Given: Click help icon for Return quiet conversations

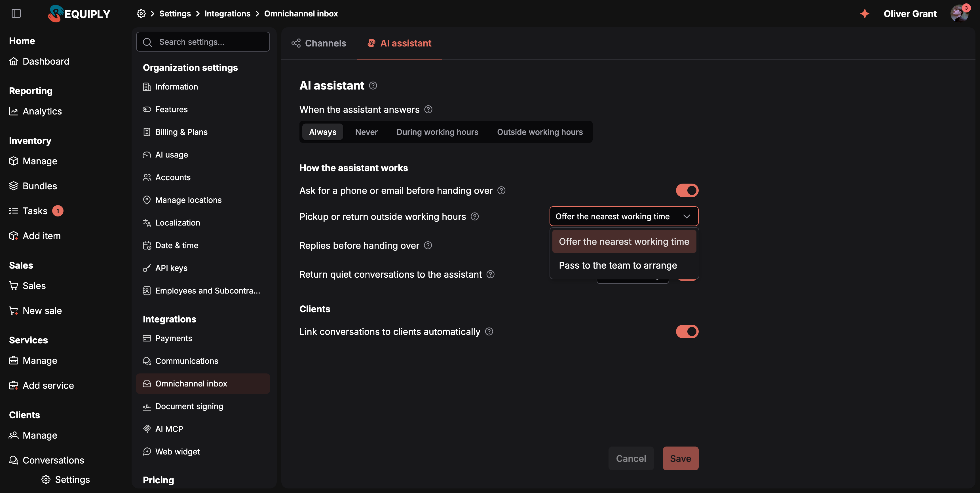Looking at the screenshot, I should pos(490,275).
